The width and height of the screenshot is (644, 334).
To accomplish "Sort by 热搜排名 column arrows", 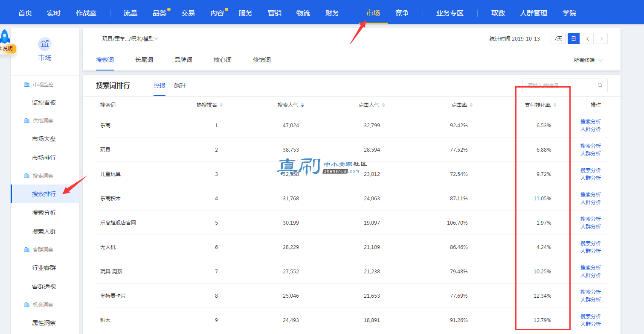I will (x=221, y=105).
